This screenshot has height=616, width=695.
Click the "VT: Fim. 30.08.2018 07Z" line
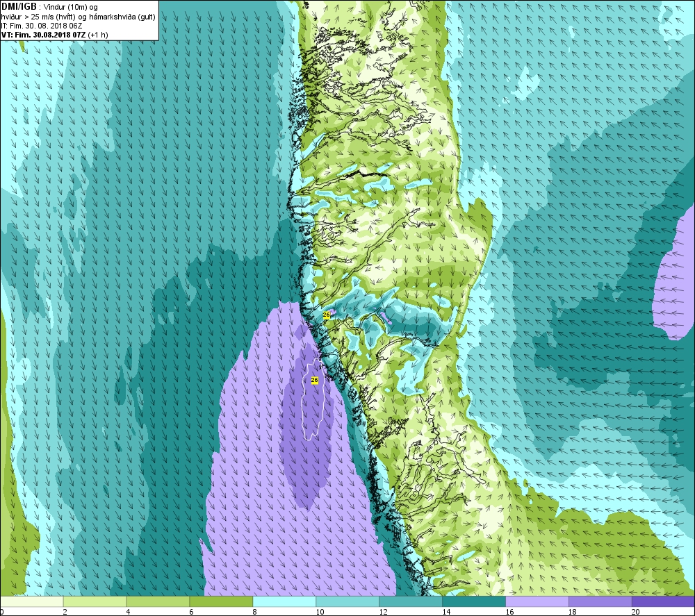[43, 35]
